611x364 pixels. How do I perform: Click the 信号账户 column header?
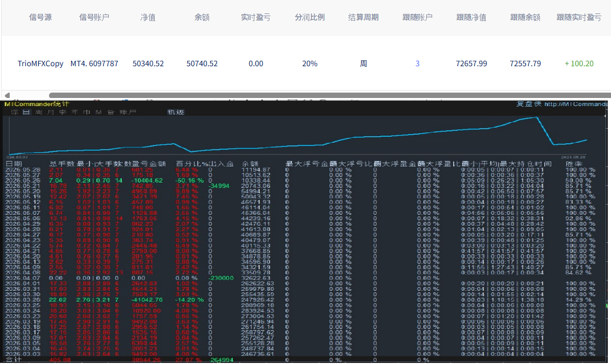(x=94, y=17)
